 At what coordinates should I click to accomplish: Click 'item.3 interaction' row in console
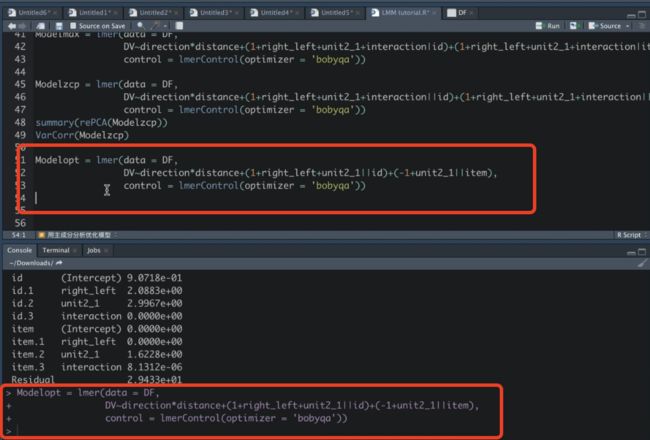click(x=97, y=367)
